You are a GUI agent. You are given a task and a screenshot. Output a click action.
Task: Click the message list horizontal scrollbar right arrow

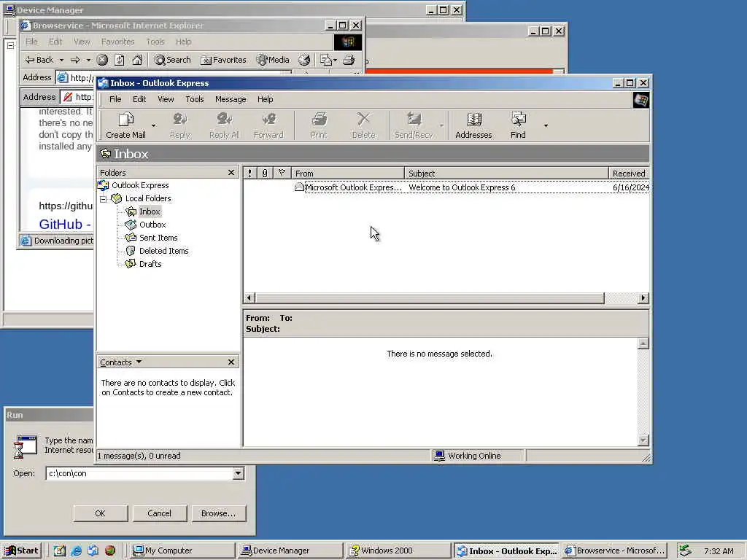643,298
